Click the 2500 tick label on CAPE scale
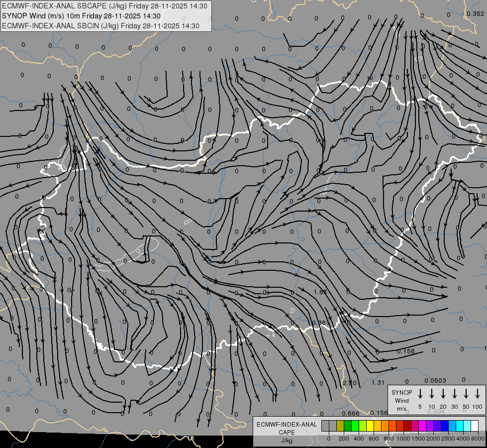The height and width of the screenshot is (448, 487). click(x=448, y=439)
